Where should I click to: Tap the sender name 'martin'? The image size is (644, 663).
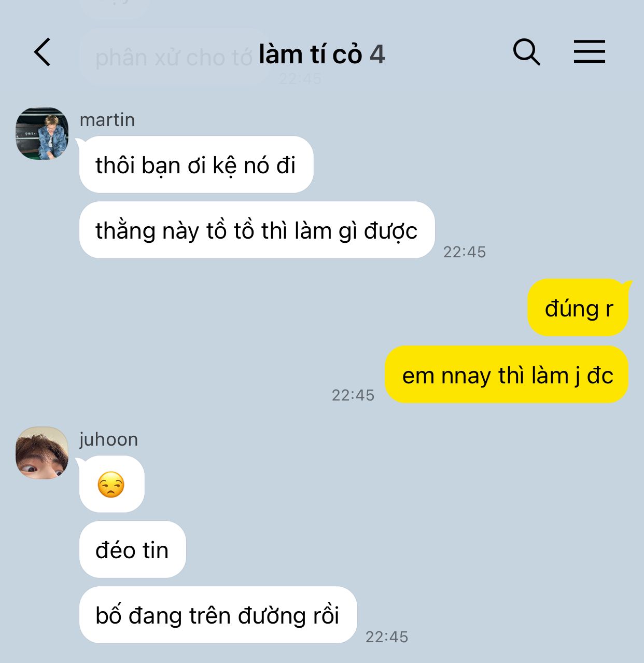[x=107, y=120]
